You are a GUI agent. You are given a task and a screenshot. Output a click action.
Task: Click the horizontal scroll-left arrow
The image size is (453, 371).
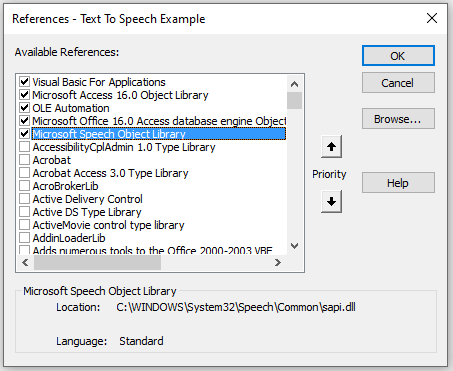tap(25, 263)
